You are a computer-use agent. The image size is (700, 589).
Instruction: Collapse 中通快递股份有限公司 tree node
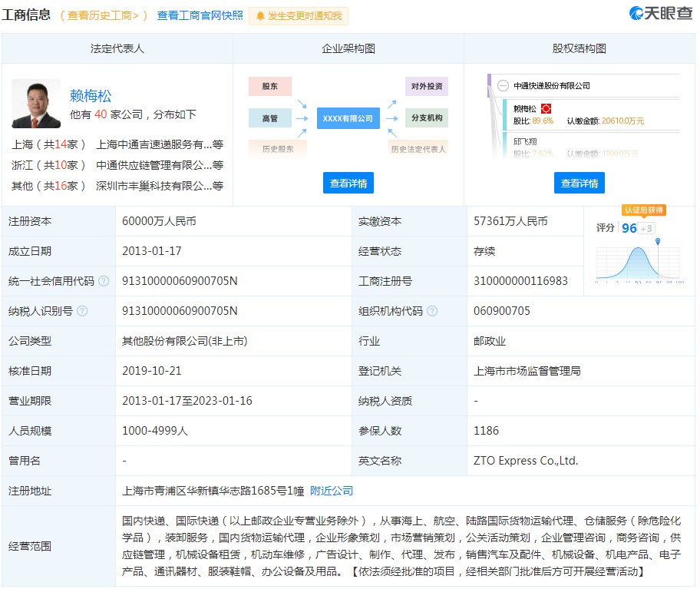click(504, 86)
